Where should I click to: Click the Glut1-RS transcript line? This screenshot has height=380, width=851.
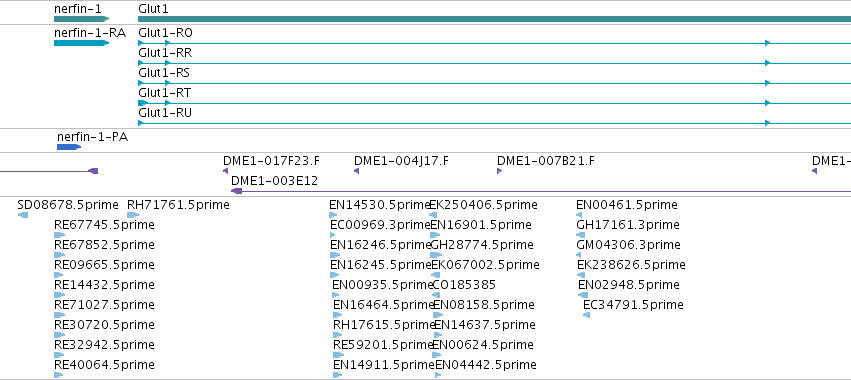[x=494, y=83]
